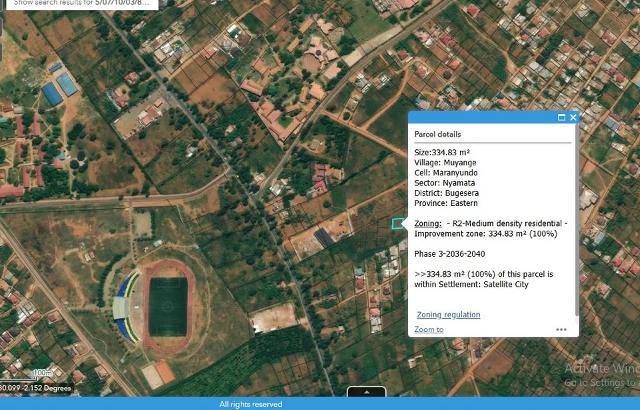Select the cyan highlighted parcel on the map

tap(397, 224)
